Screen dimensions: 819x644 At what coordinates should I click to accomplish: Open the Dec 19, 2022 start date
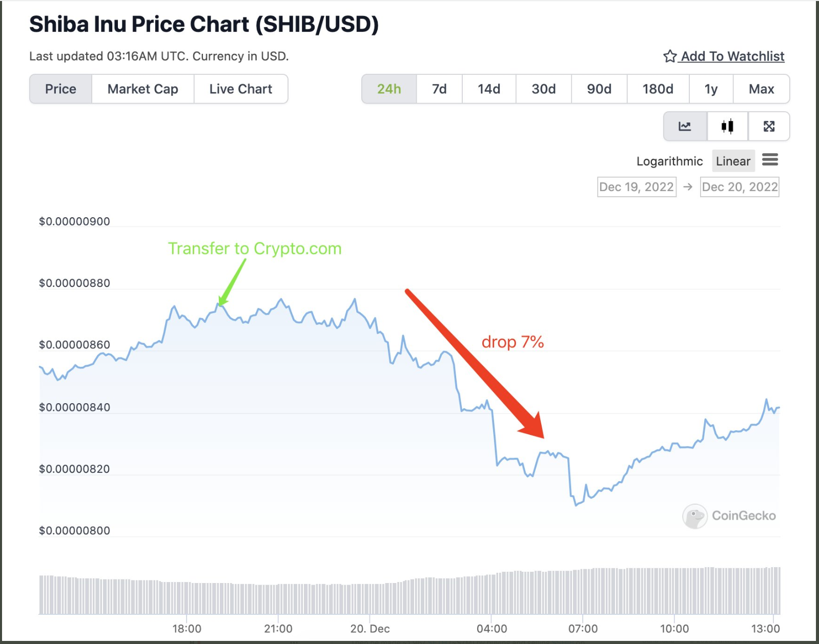tap(637, 187)
